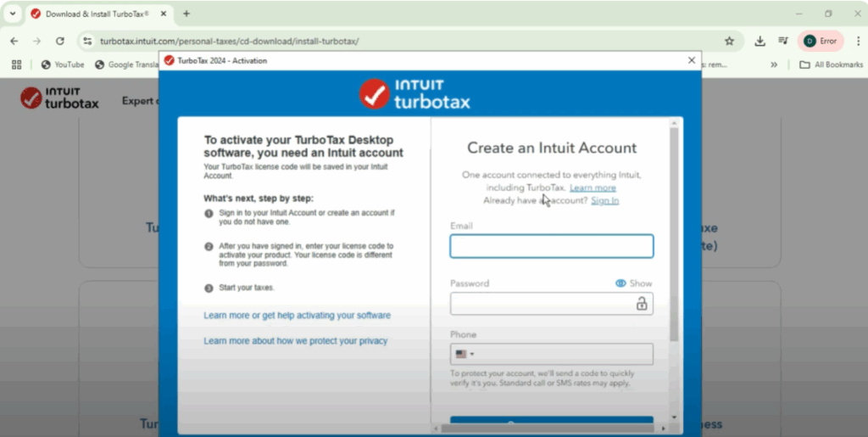868x437 pixels.
Task: Open the YouTube bookmark
Action: (x=63, y=64)
